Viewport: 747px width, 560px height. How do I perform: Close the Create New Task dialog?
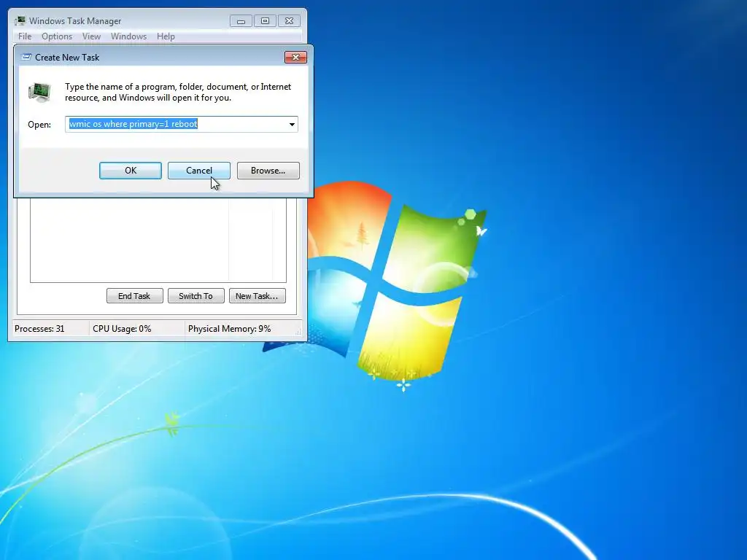[x=296, y=57]
